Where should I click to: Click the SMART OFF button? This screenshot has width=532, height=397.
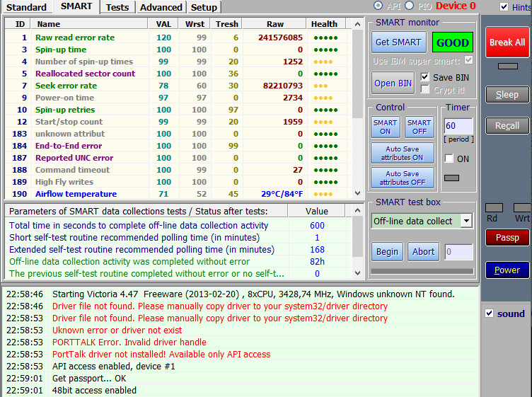[x=420, y=127]
